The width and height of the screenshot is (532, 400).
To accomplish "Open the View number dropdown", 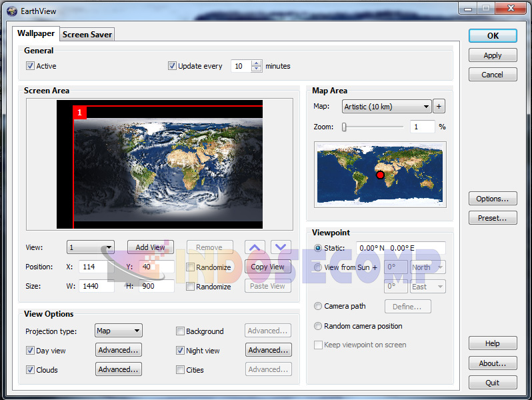I will click(91, 247).
